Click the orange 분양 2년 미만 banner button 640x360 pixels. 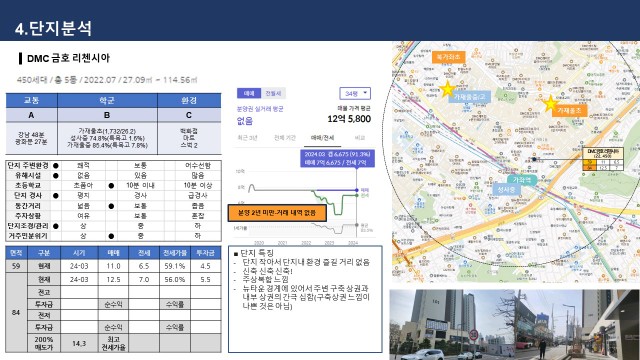[x=277, y=213]
